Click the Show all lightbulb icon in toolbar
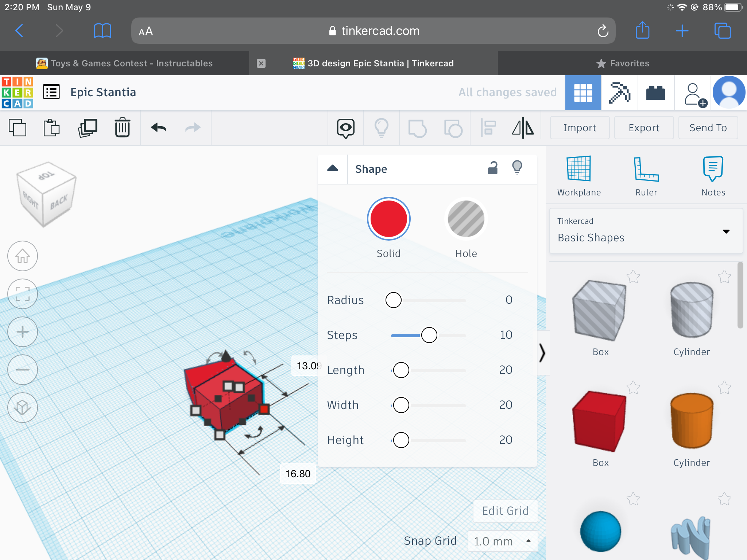The width and height of the screenshot is (747, 560). pos(382,128)
